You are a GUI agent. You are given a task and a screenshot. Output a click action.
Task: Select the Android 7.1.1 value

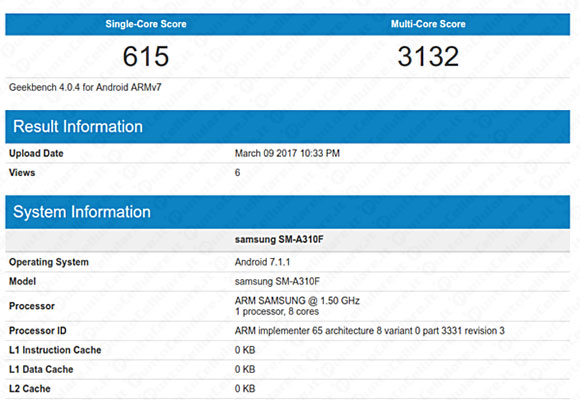coord(262,262)
